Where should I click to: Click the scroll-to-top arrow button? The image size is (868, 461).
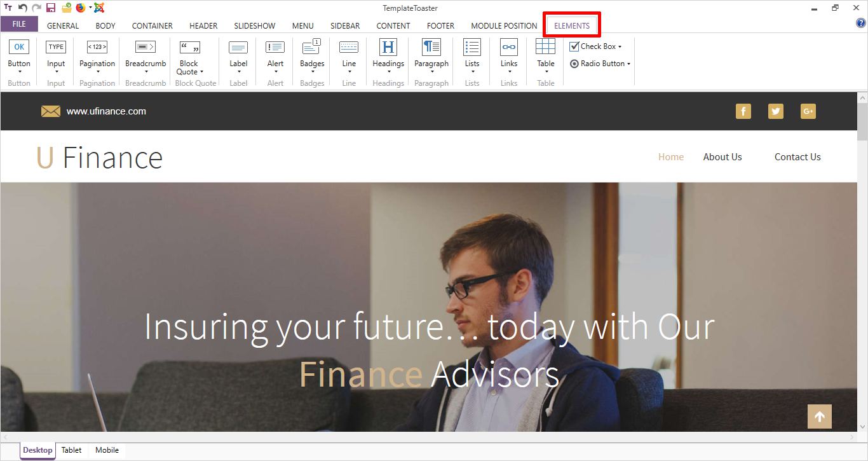coord(819,416)
